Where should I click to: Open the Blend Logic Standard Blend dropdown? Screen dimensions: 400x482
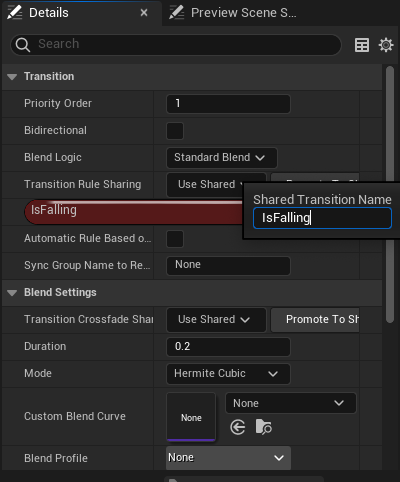coord(222,158)
